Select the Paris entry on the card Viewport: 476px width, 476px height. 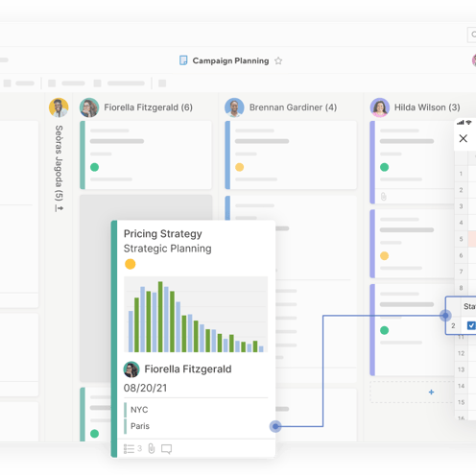pos(140,426)
